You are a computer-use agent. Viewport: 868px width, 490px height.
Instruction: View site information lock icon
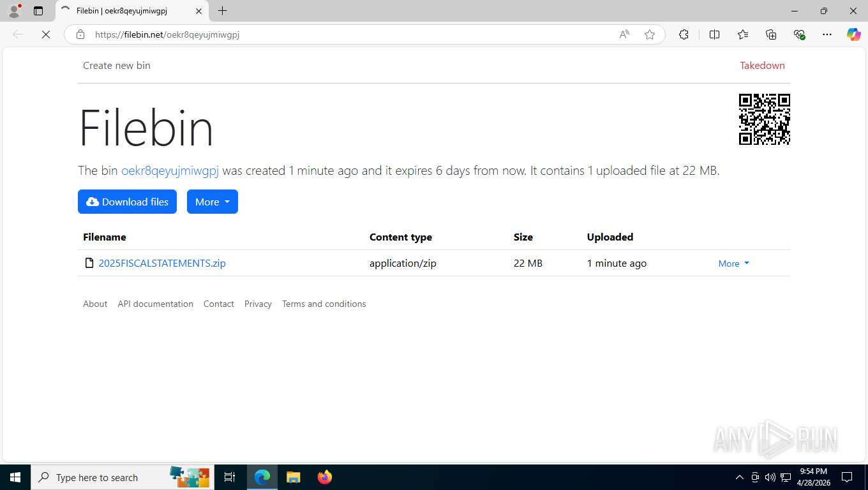[x=80, y=34]
